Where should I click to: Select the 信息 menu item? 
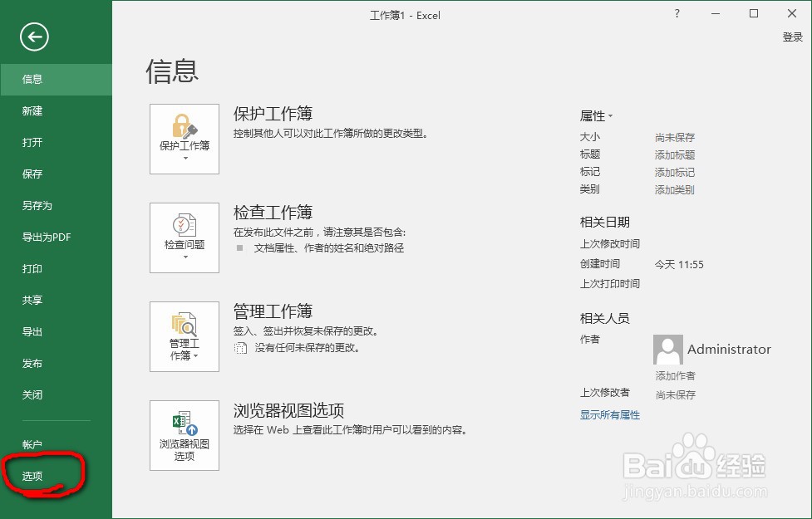[56, 79]
